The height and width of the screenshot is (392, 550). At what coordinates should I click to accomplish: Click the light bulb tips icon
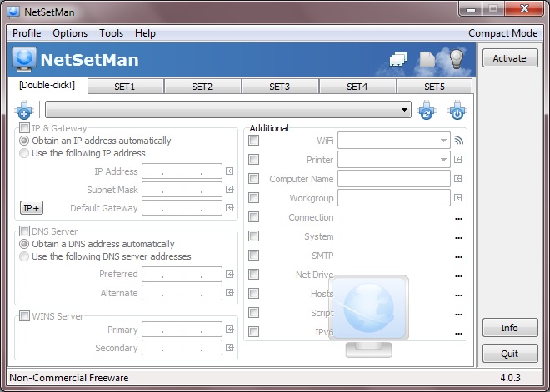[457, 58]
